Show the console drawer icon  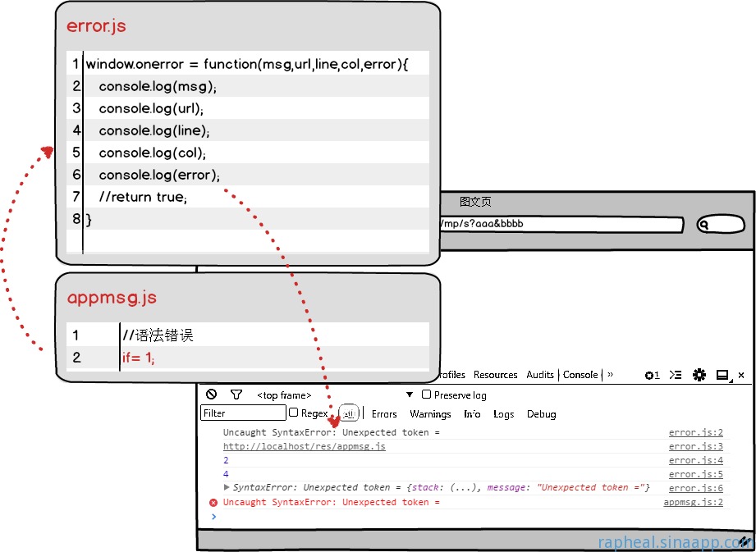coord(676,375)
